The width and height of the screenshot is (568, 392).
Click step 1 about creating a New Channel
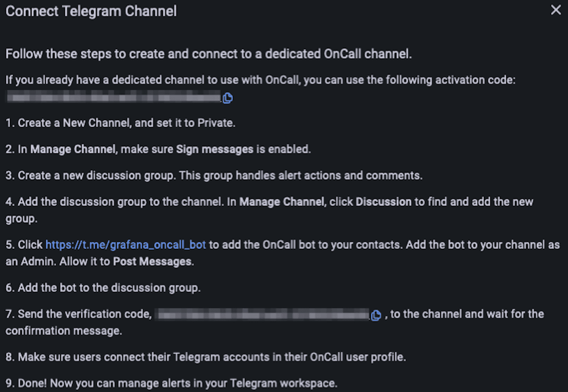(x=121, y=123)
